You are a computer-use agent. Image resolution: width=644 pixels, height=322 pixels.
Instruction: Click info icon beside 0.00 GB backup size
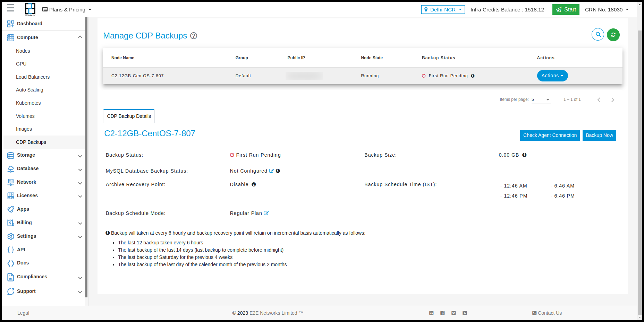pos(524,155)
